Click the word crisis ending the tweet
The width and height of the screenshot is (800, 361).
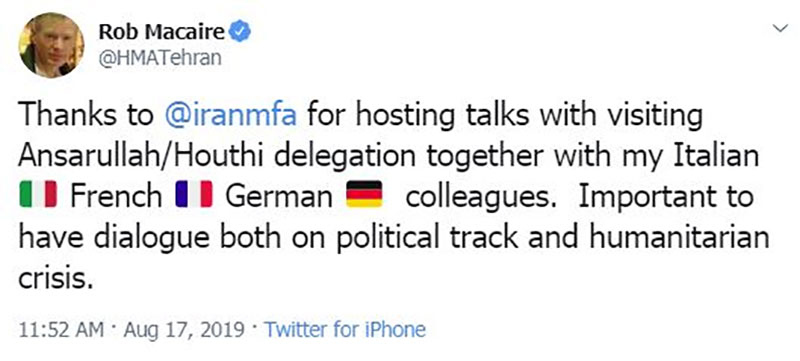(57, 277)
